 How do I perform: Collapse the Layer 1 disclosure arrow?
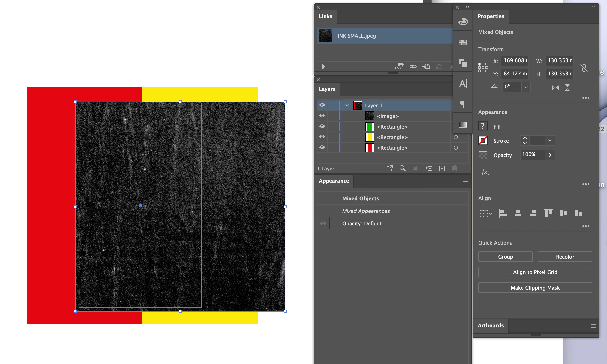click(x=347, y=105)
